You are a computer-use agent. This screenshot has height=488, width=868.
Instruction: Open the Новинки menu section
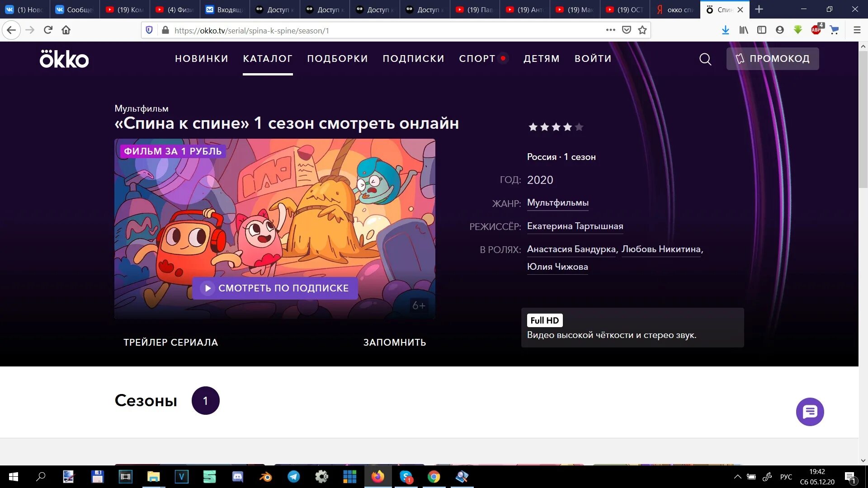[x=202, y=59]
